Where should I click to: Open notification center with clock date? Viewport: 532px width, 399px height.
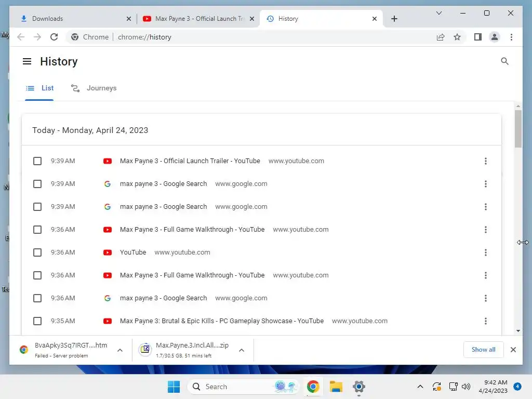point(493,387)
